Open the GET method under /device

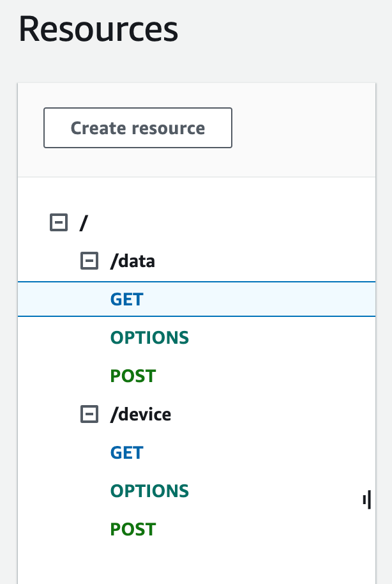click(126, 453)
